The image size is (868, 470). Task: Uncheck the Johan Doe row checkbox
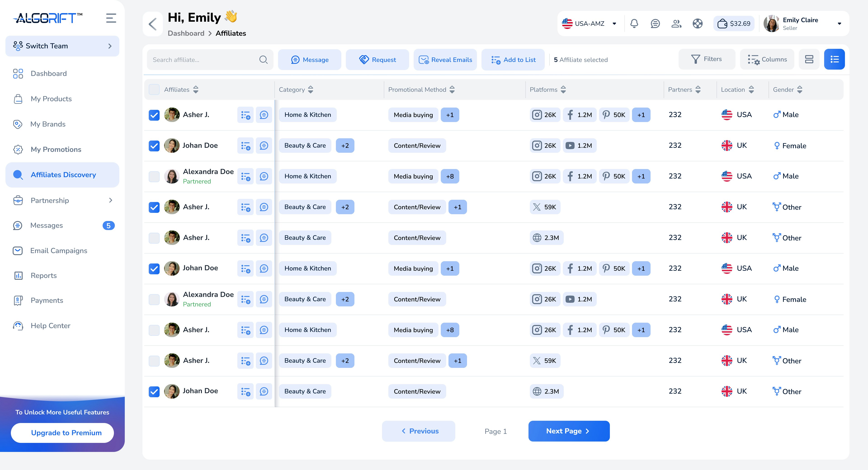[x=154, y=146]
